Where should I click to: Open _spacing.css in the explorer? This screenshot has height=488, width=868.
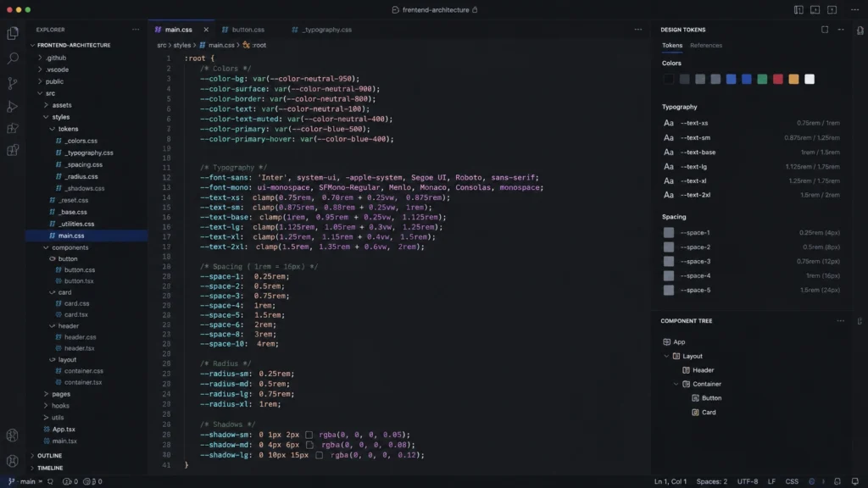[x=84, y=164]
